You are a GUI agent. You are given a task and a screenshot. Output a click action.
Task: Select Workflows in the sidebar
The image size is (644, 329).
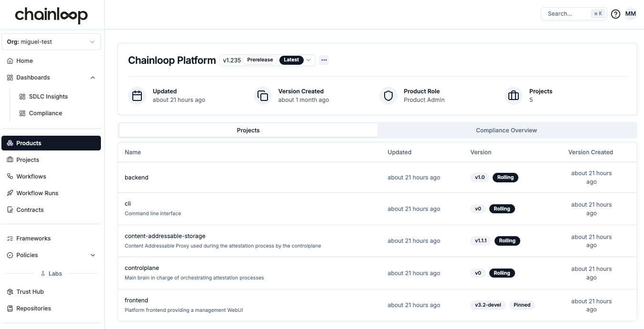[31, 176]
